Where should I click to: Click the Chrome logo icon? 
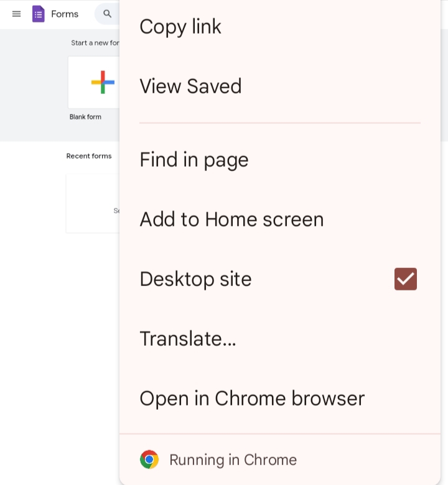[x=149, y=460]
